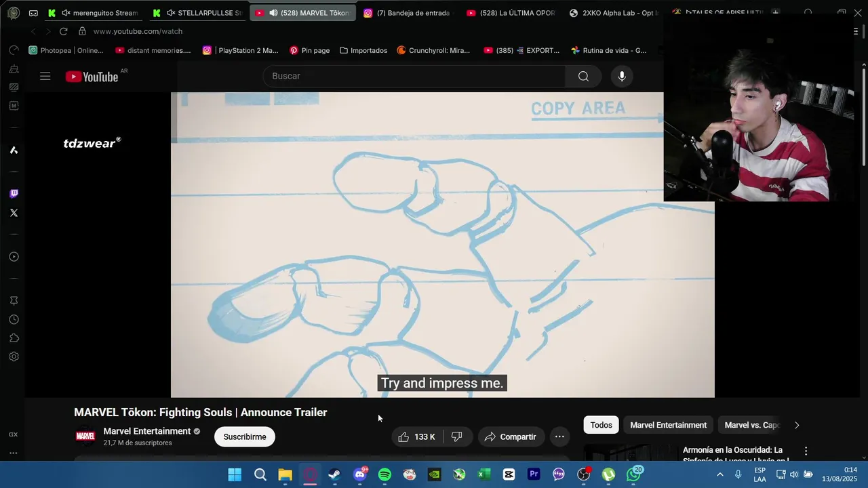Unmute the merenguitoo Stream tab

point(66,13)
